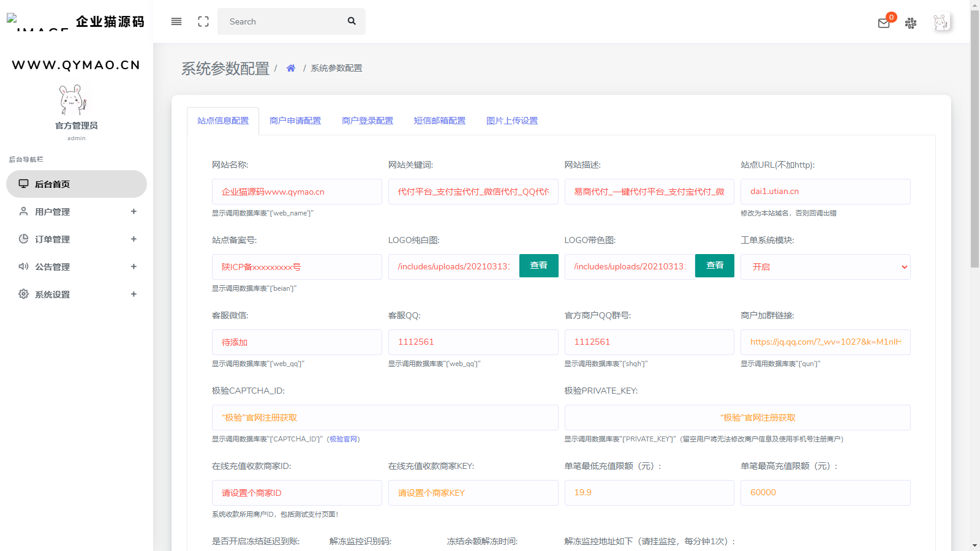Click 查看 to preview the white LOGO
This screenshot has height=551, width=980.
pos(538,266)
